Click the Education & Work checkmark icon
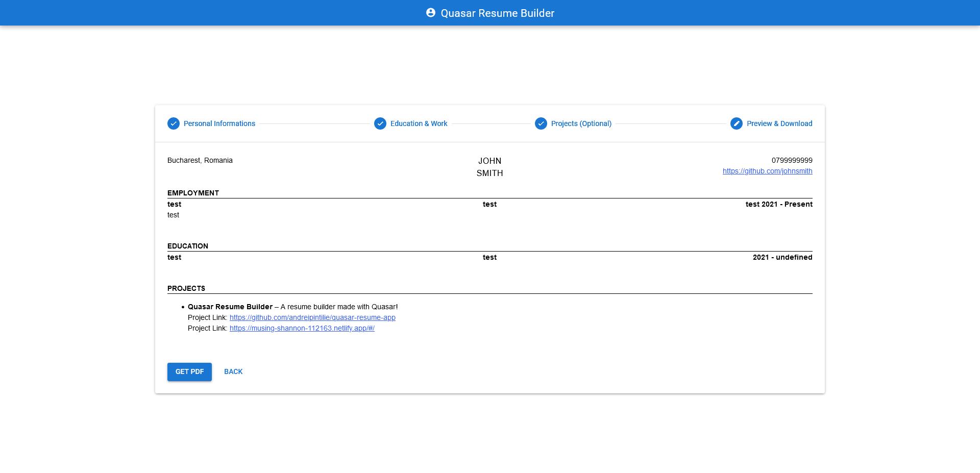The height and width of the screenshot is (473, 980). [x=380, y=123]
